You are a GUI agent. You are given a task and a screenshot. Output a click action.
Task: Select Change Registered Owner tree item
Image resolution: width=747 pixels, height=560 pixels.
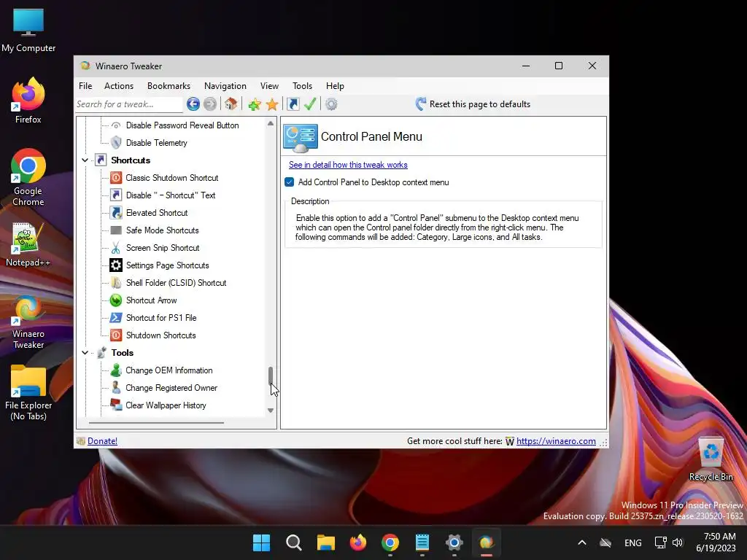pos(171,388)
